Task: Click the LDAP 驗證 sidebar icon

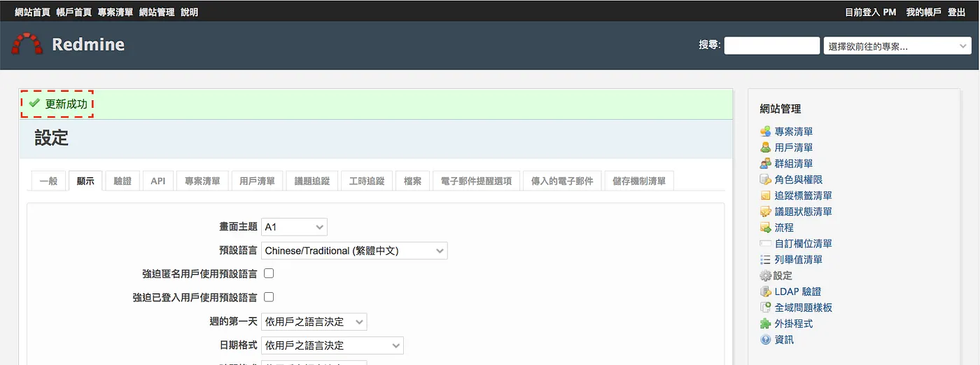Action: coord(766,291)
